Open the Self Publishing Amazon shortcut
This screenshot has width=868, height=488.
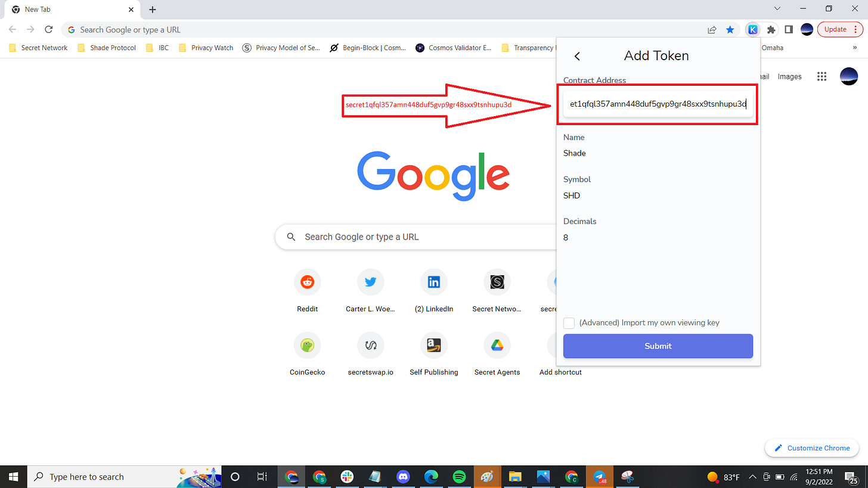pyautogui.click(x=433, y=354)
